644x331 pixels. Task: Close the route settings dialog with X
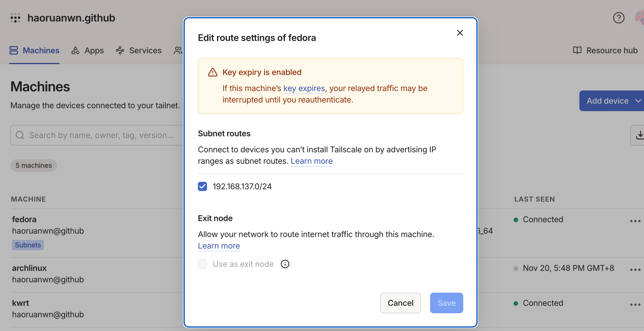point(460,33)
